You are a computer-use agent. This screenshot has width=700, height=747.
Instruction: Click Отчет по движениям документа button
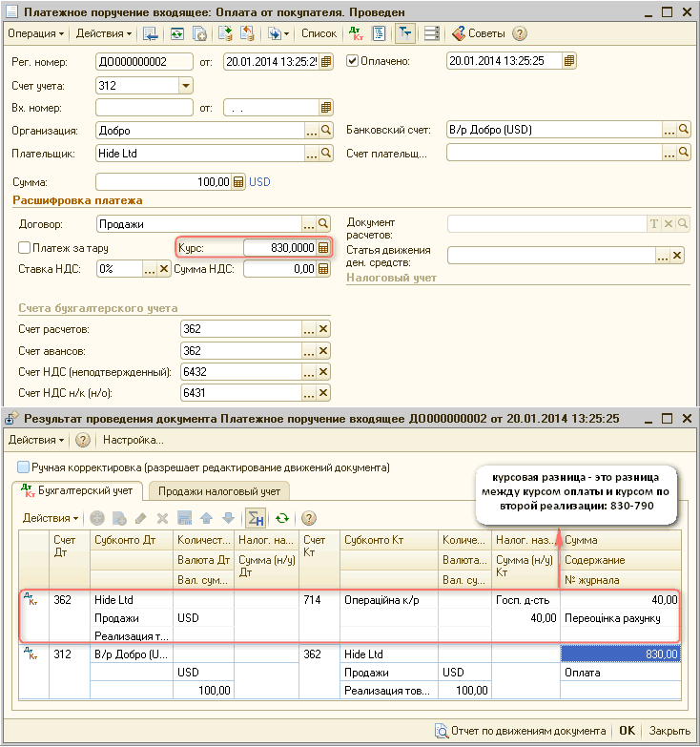(520, 731)
